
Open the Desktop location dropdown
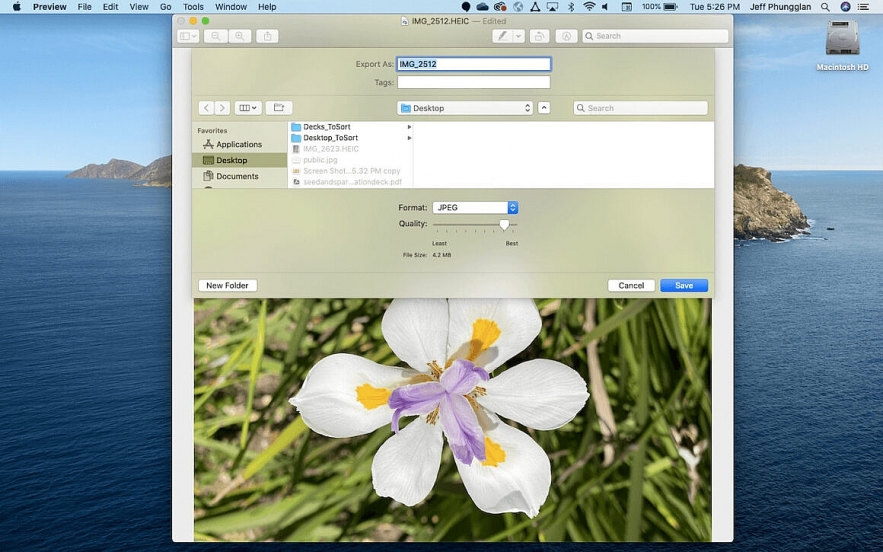465,108
